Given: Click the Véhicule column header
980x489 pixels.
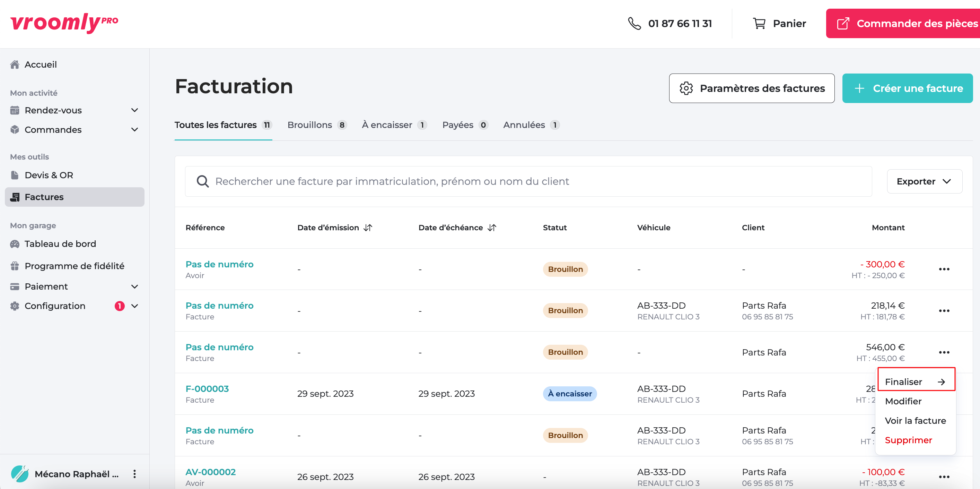Looking at the screenshot, I should (x=654, y=228).
